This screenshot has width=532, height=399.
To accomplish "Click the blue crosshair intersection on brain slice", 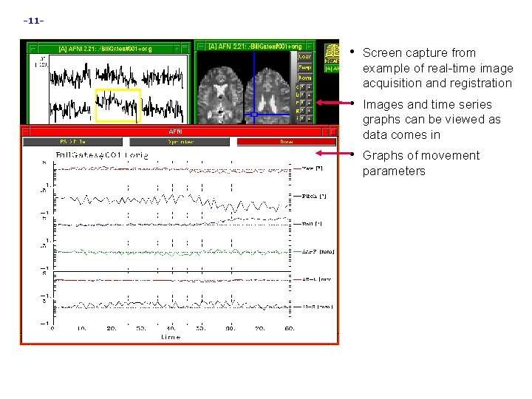I will (x=254, y=115).
